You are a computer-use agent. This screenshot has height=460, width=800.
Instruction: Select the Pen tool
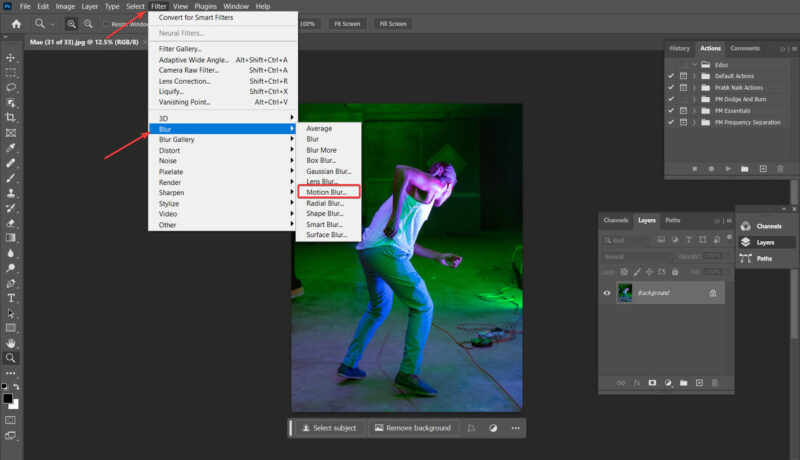click(10, 283)
